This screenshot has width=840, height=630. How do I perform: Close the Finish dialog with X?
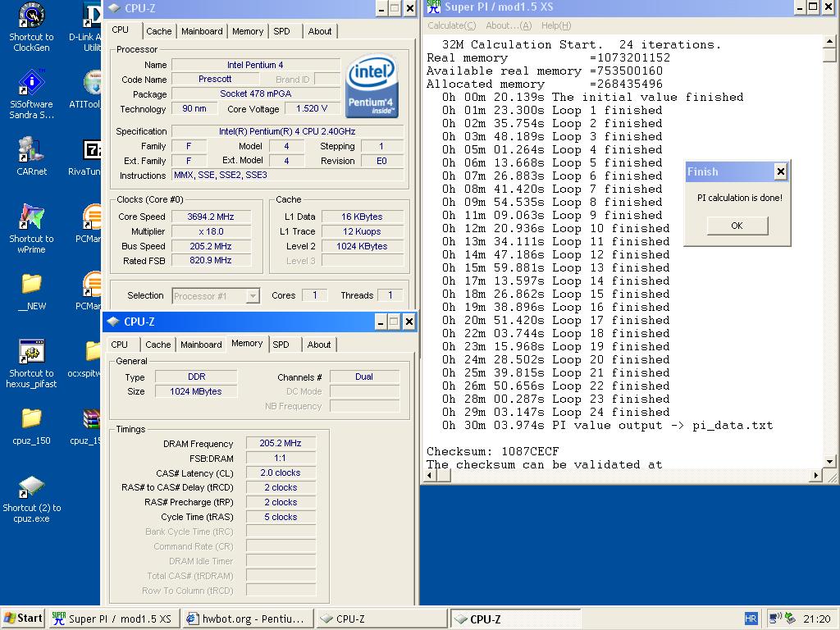781,171
